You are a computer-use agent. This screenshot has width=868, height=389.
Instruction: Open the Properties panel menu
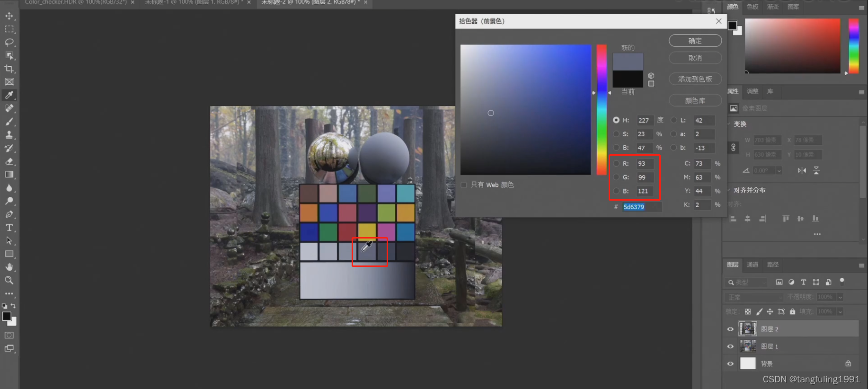coord(861,92)
